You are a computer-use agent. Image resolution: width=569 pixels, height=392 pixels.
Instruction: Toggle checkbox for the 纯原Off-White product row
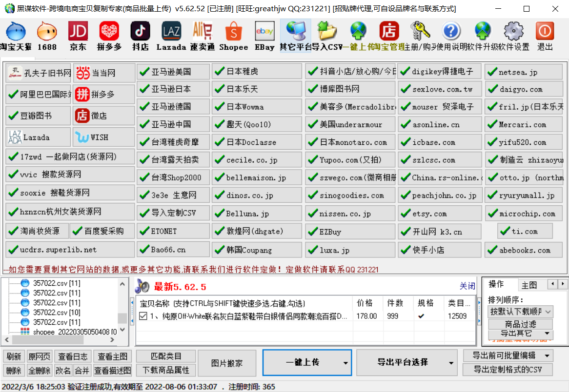coord(143,316)
